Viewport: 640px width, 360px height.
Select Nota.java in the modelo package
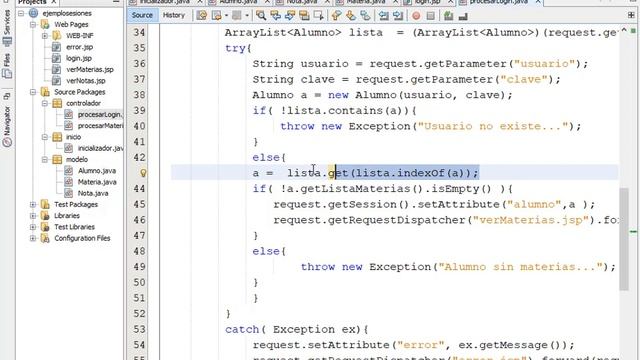(93, 193)
